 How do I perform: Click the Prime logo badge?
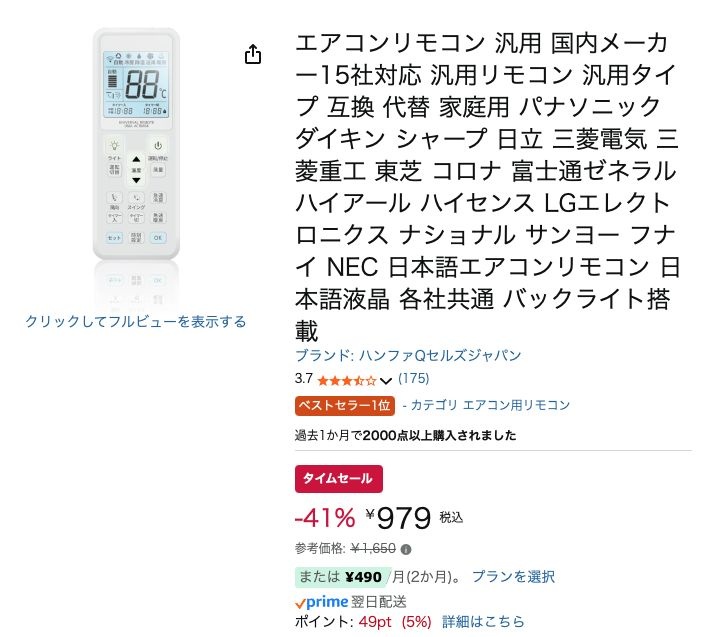(x=322, y=602)
